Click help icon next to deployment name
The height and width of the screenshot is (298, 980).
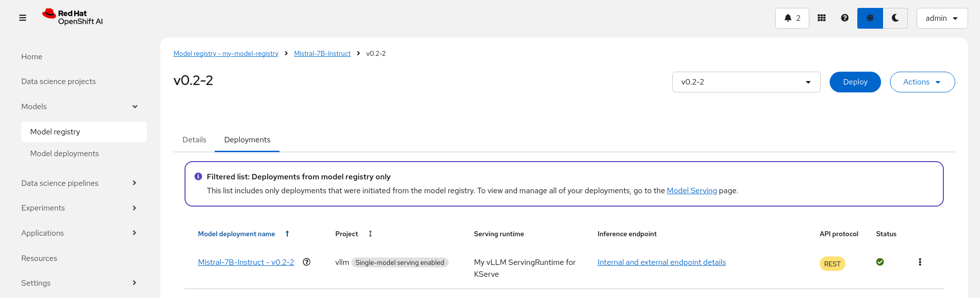307,262
